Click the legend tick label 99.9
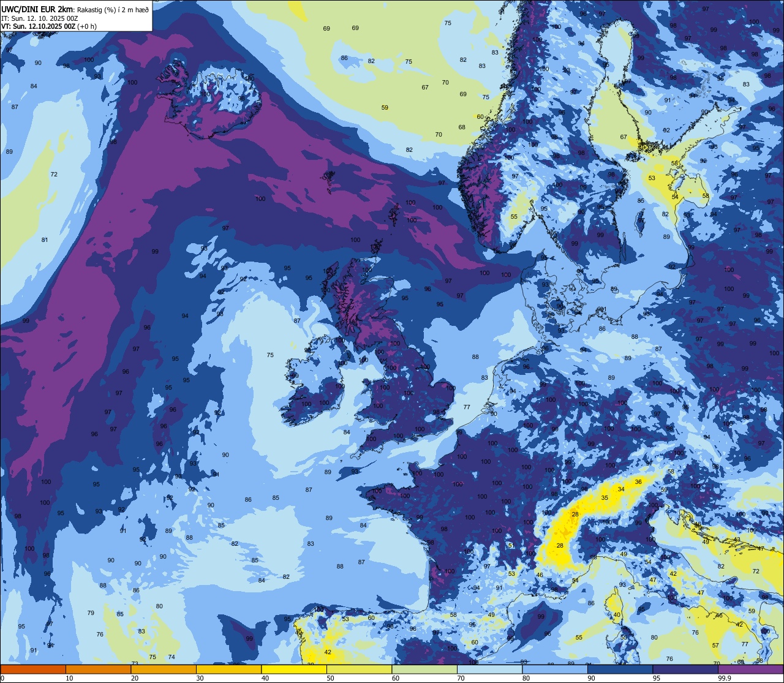784x683 pixels. point(725,678)
